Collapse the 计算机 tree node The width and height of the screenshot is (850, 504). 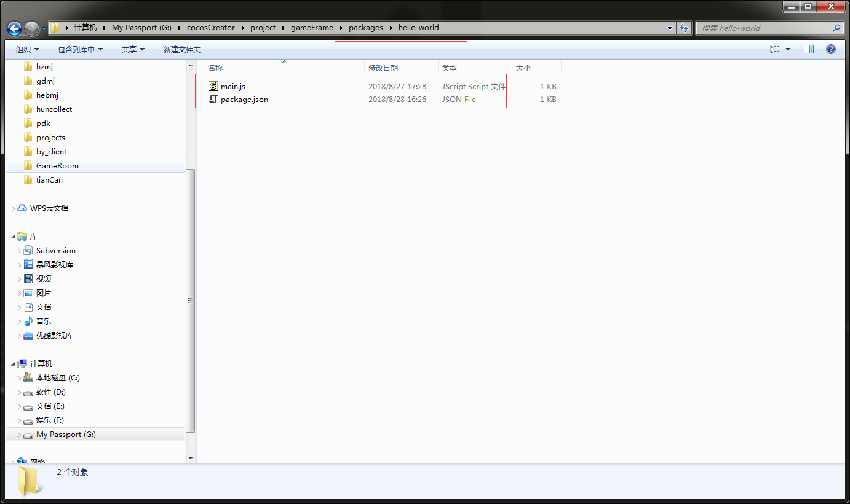click(14, 364)
